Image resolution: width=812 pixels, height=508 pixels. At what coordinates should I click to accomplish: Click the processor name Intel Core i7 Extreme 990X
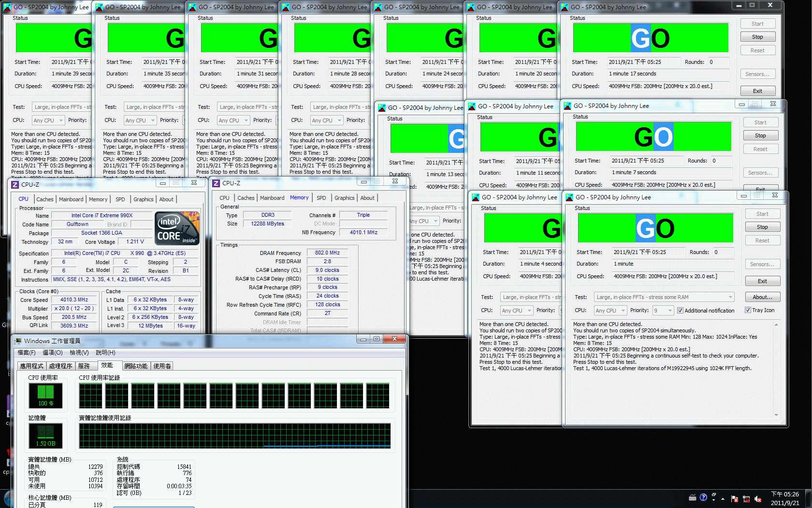click(x=102, y=216)
